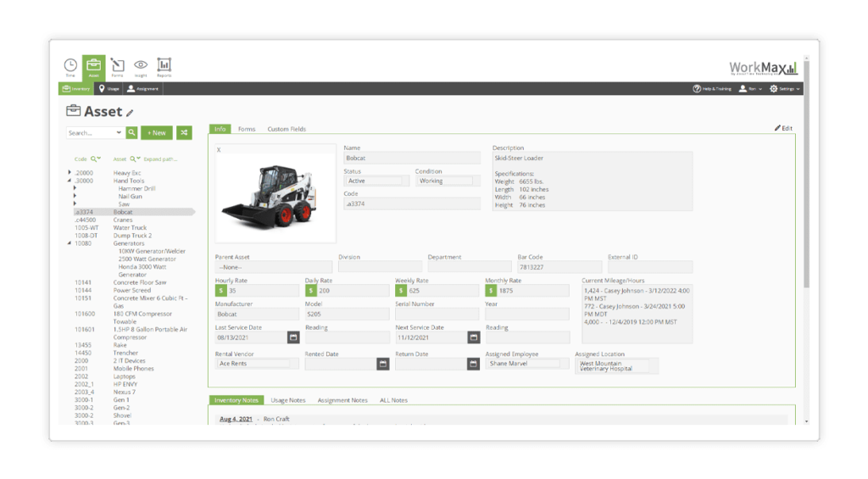The width and height of the screenshot is (868, 479).
Task: Open the Time module clock icon
Action: pos(70,66)
